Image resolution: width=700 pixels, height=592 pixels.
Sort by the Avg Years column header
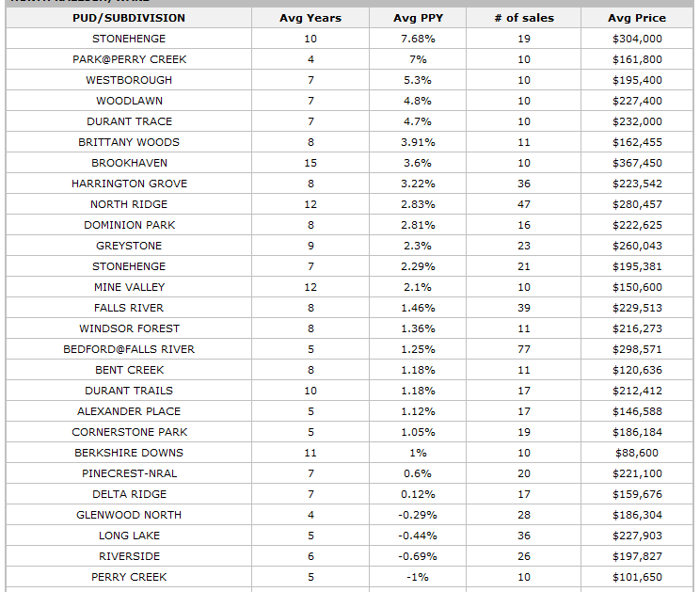pos(310,18)
